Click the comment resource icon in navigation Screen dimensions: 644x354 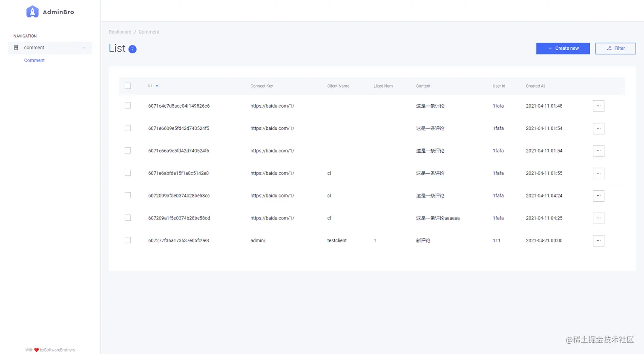(16, 48)
